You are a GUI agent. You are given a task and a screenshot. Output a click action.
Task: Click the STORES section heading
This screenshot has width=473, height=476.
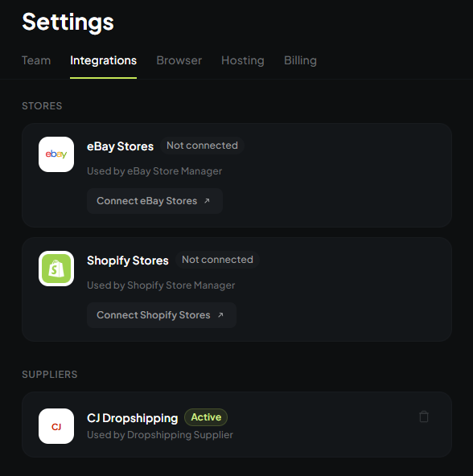(42, 106)
